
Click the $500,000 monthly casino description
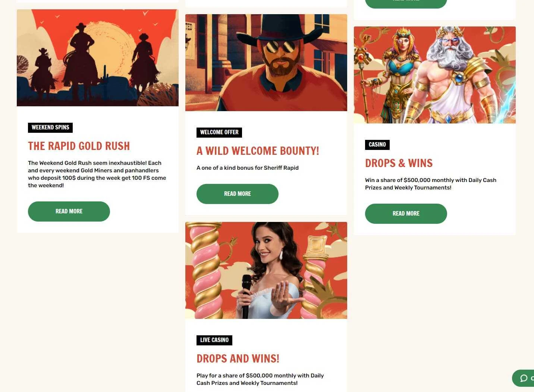431,184
